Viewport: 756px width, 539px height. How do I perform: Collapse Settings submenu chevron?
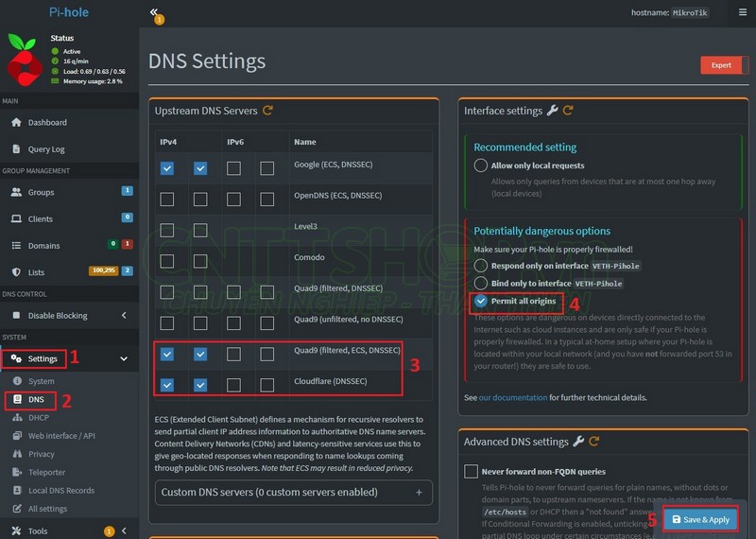click(x=124, y=358)
